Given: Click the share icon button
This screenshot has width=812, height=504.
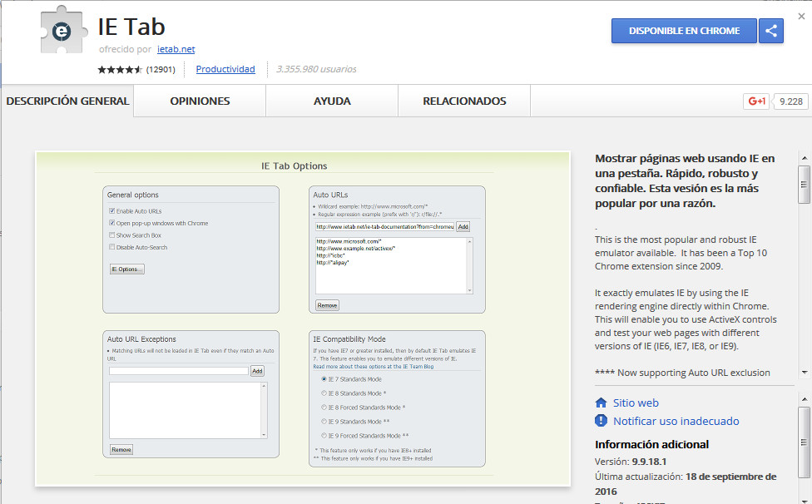Looking at the screenshot, I should tap(771, 31).
